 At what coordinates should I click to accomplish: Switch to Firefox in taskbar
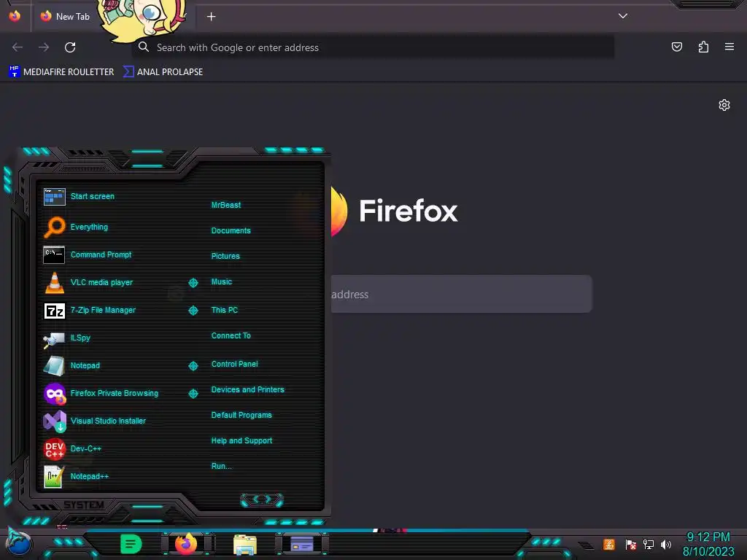click(x=186, y=544)
